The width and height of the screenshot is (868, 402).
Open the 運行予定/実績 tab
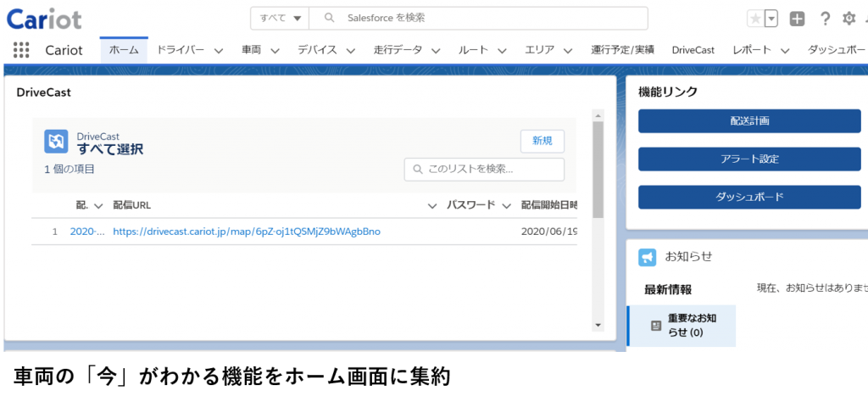[622, 50]
